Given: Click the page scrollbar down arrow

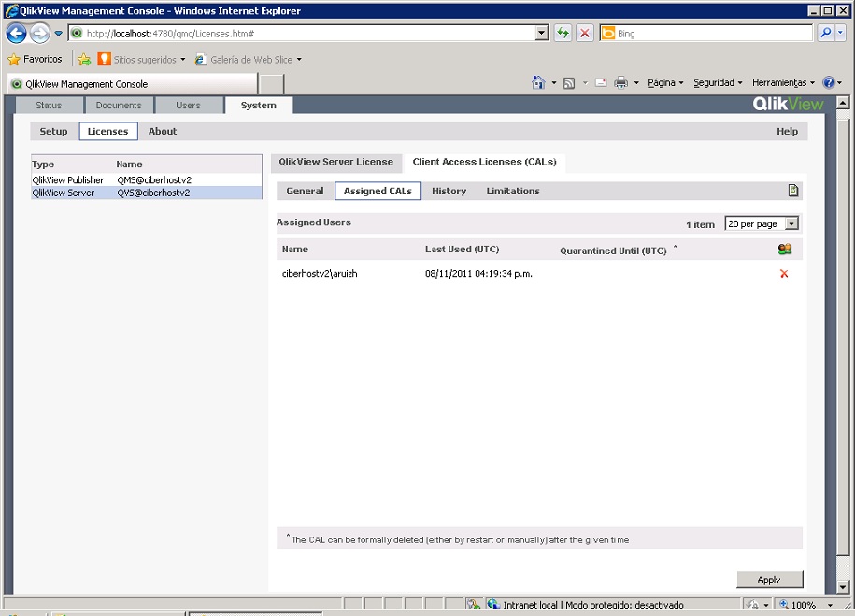Looking at the screenshot, I should coord(843,587).
